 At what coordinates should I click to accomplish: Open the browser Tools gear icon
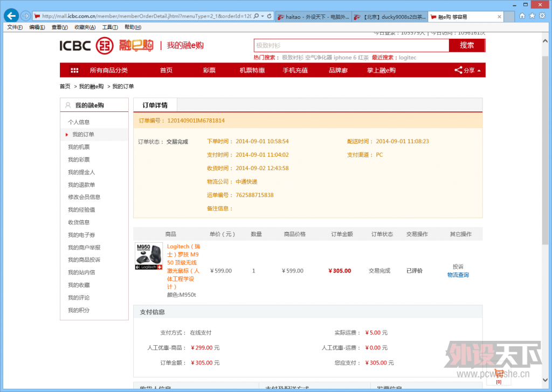(542, 16)
